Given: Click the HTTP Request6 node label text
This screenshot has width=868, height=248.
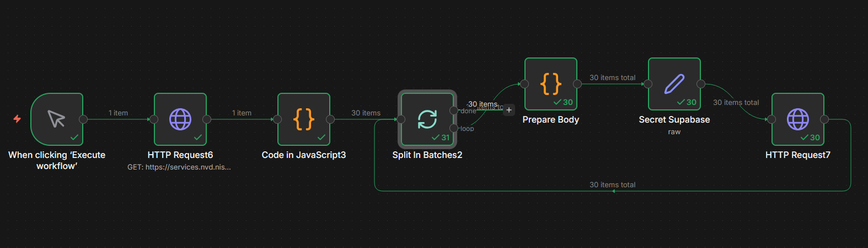Looking at the screenshot, I should 180,155.
